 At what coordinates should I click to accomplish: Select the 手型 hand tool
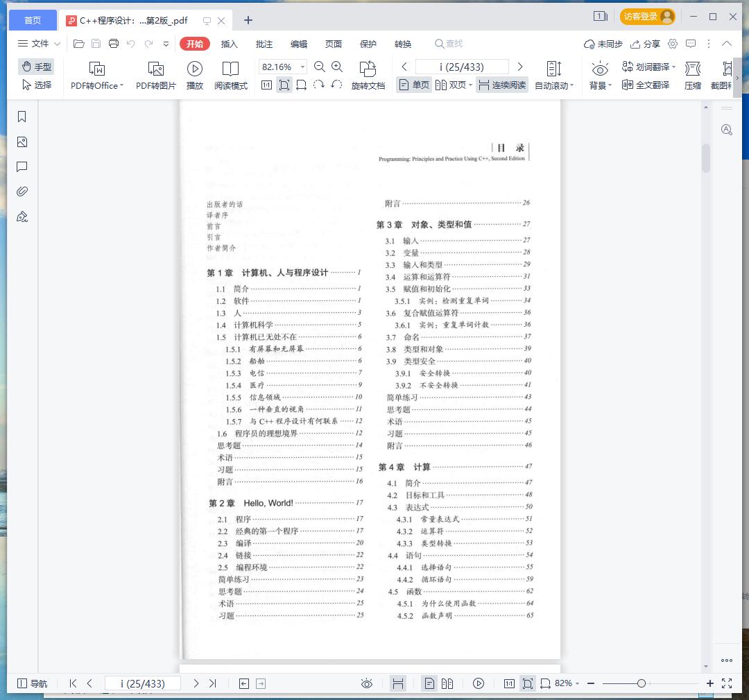(x=36, y=67)
